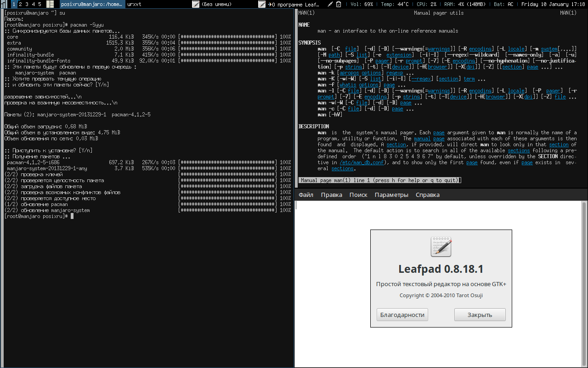Switch to workspace 3
Screen dimensions: 588x368
pyautogui.click(x=27, y=4)
